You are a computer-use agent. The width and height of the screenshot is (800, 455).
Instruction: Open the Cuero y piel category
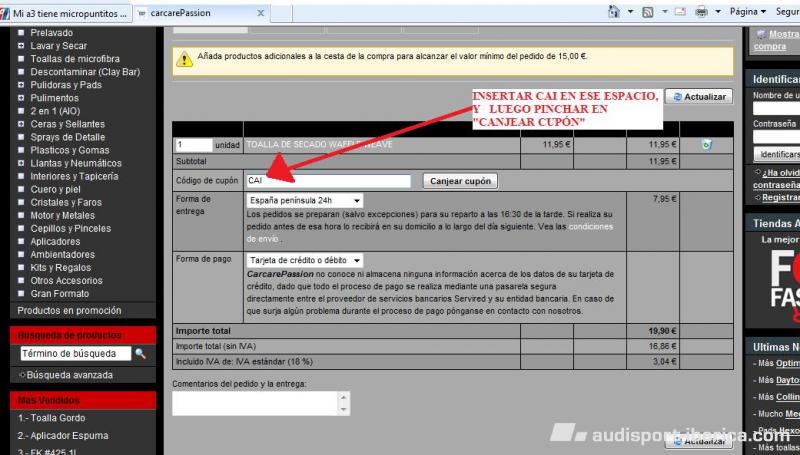click(56, 189)
